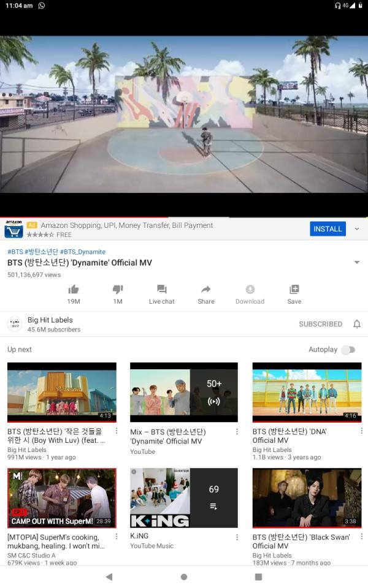Tap the Share arrow icon
This screenshot has width=368, height=588.
(206, 289)
